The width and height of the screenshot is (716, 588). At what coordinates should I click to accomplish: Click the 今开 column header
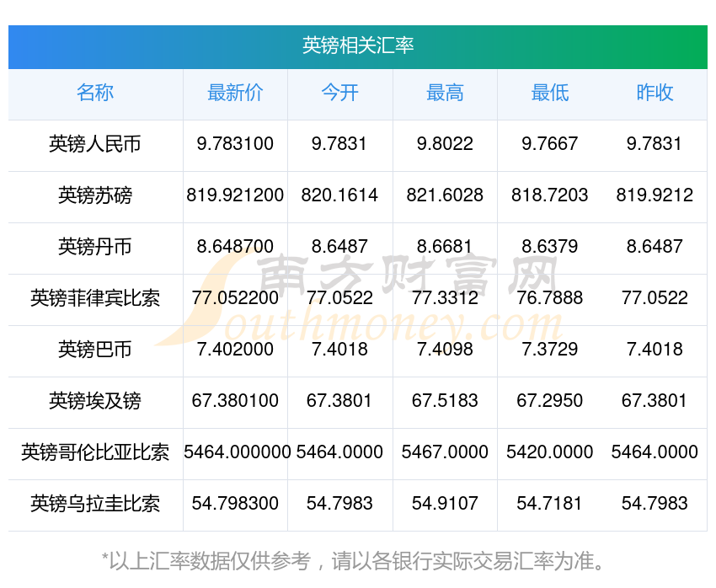click(339, 93)
